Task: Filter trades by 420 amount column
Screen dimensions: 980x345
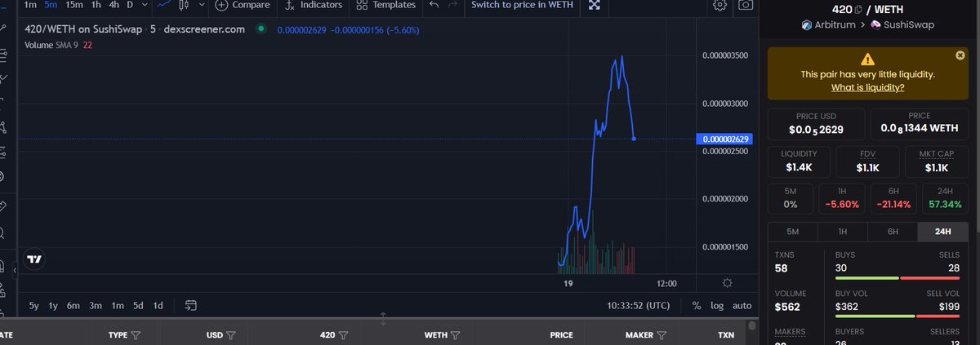Action: [x=343, y=335]
